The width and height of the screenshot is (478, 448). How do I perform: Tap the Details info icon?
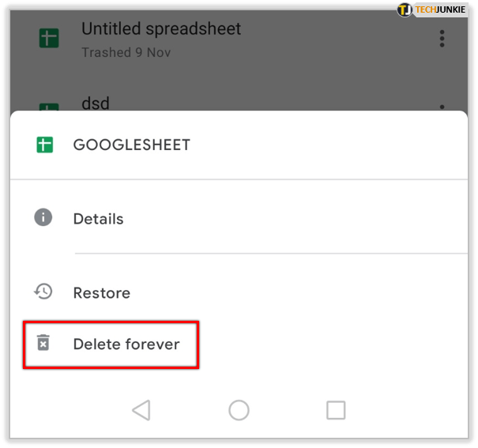click(43, 217)
